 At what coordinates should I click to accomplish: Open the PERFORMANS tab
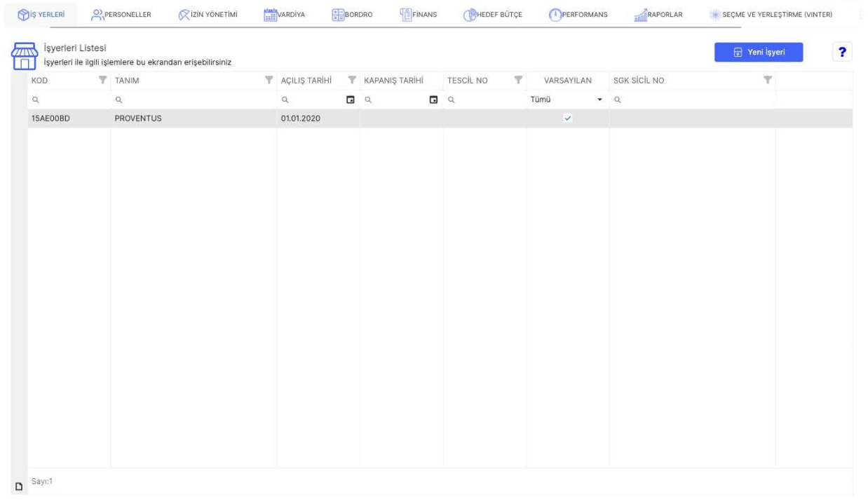pyautogui.click(x=578, y=14)
